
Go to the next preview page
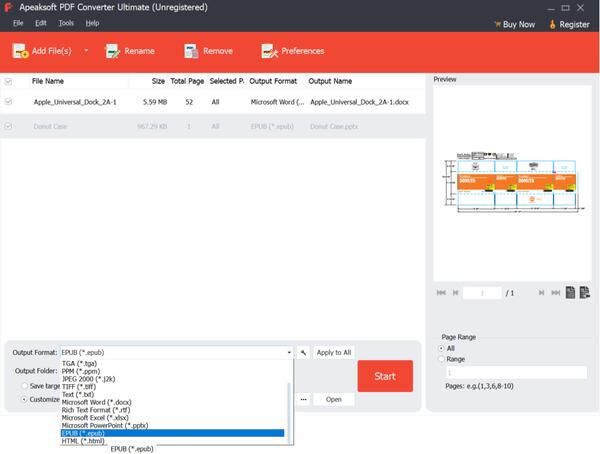pos(541,293)
